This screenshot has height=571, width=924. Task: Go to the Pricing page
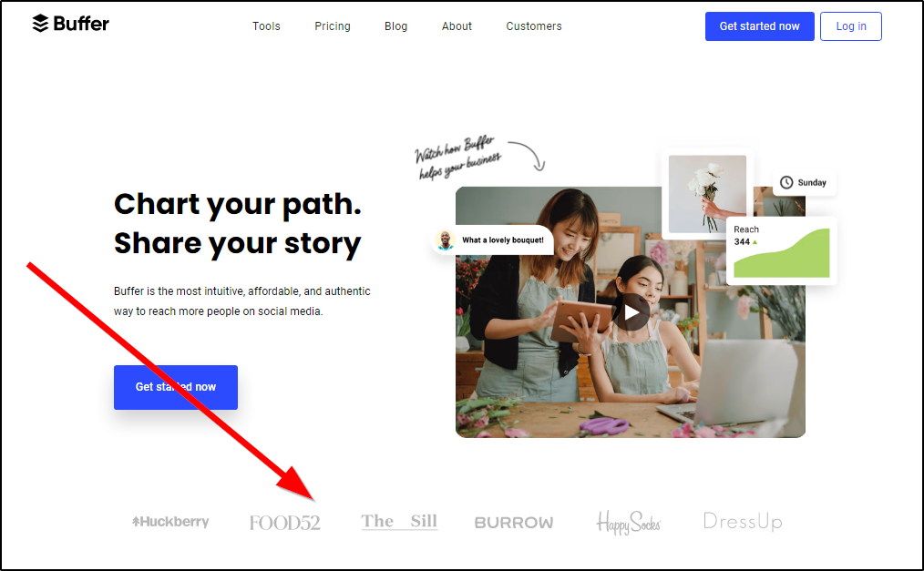pos(333,26)
